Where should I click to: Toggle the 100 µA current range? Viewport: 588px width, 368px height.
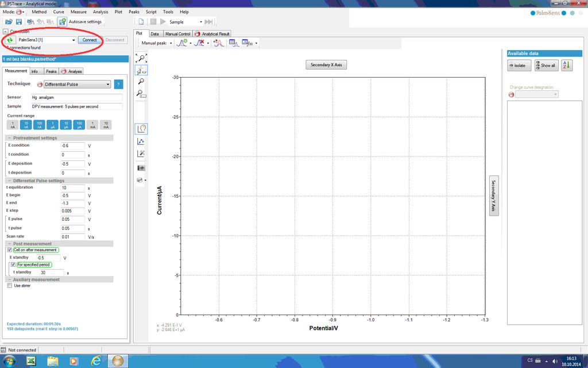point(79,125)
